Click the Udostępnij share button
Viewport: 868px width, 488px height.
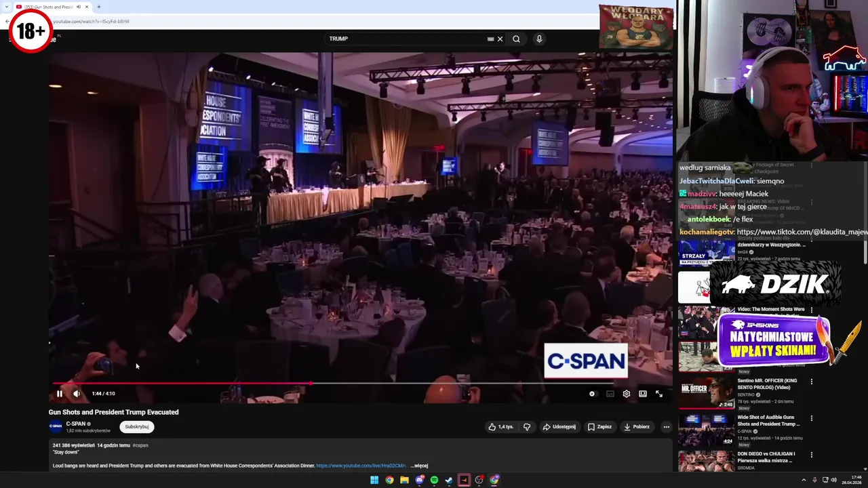point(559,427)
